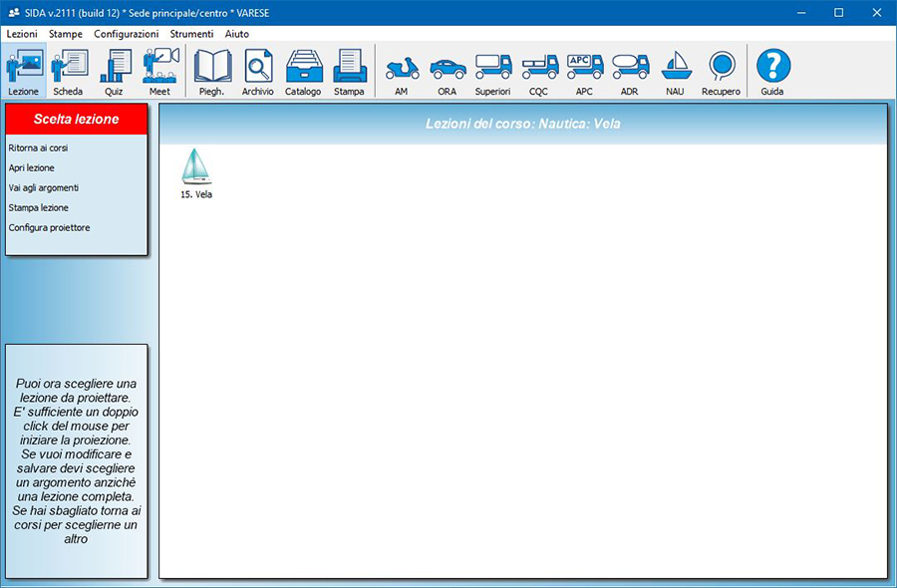
Task: Choose the ORA car course icon
Action: 448,70
